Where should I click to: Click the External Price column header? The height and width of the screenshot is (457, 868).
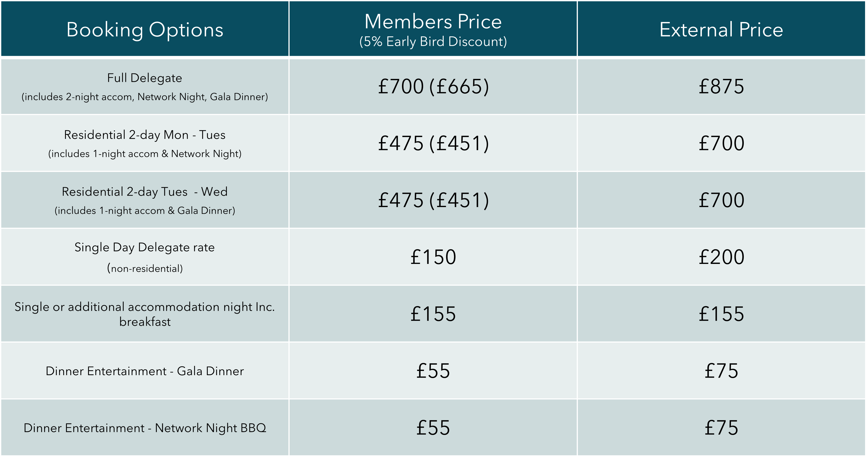[x=721, y=30]
